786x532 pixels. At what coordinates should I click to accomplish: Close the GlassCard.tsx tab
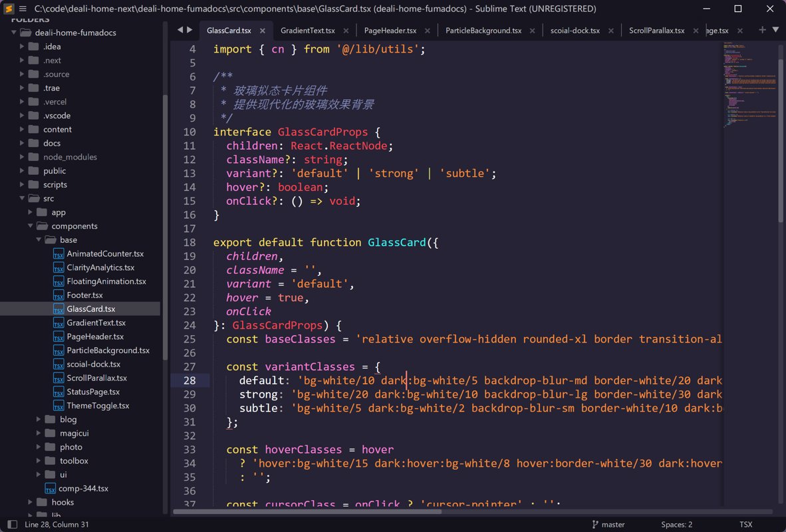coord(263,31)
